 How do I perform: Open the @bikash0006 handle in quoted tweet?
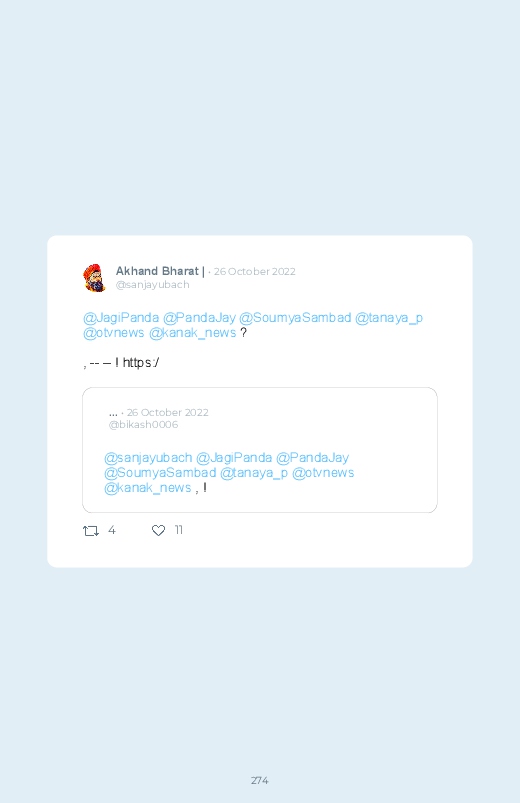pyautogui.click(x=143, y=425)
